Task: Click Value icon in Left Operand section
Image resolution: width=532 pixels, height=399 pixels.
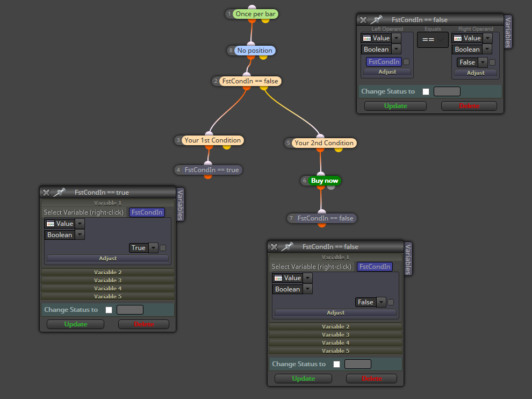Action: (367, 38)
